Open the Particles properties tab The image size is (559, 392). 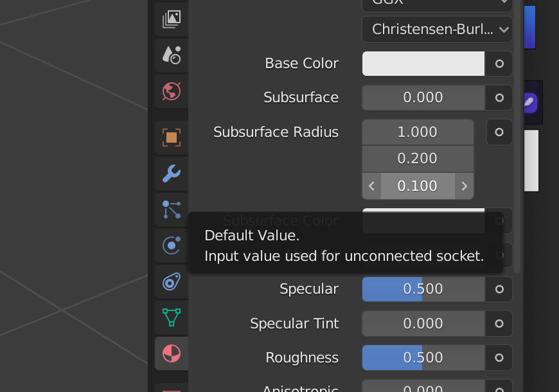pos(172,209)
